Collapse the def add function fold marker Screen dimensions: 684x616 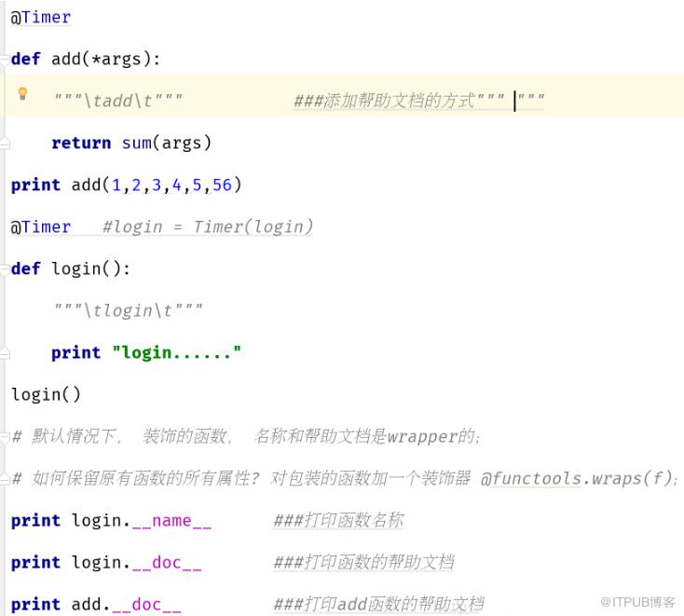pos(5,59)
